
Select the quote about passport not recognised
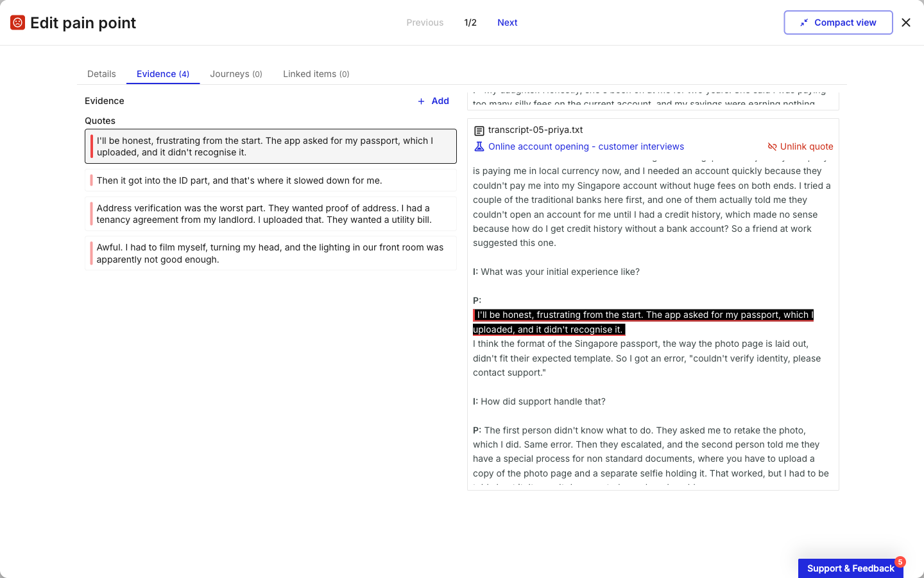point(271,146)
